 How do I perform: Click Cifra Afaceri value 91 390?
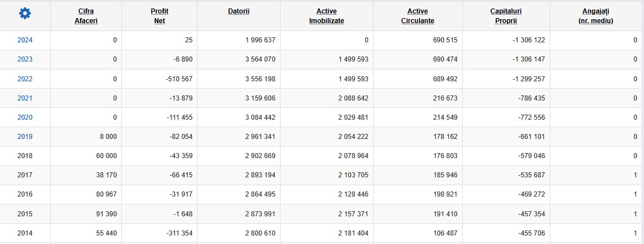click(x=106, y=214)
